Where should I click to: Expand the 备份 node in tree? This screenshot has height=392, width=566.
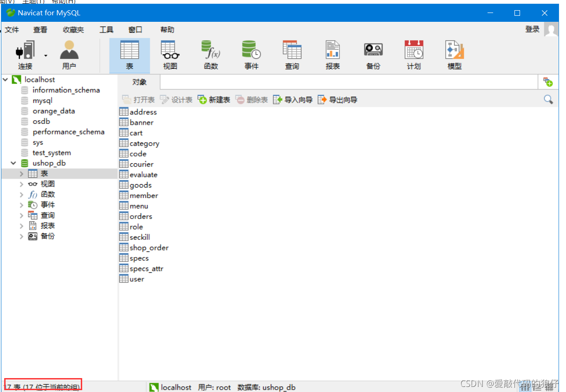tap(21, 237)
